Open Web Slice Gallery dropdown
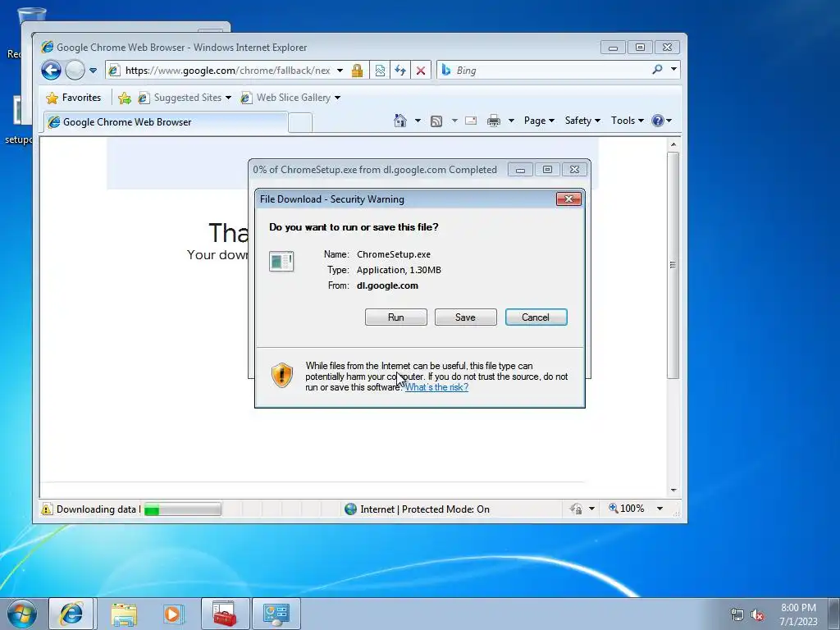Viewport: 840px width, 630px height. tap(291, 98)
